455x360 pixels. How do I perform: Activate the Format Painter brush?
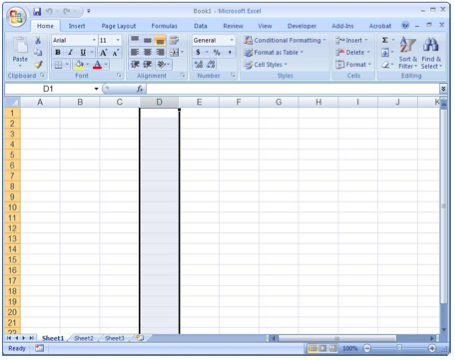[38, 64]
